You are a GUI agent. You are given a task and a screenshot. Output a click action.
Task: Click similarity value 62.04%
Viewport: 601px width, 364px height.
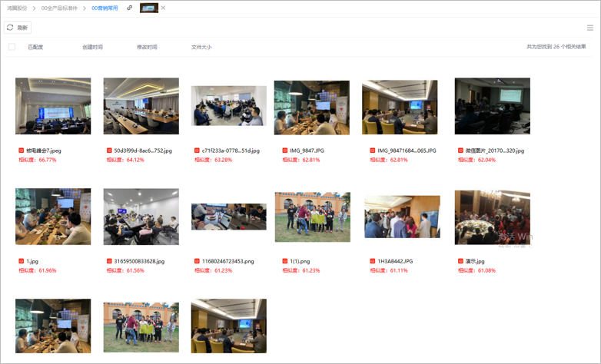click(486, 160)
